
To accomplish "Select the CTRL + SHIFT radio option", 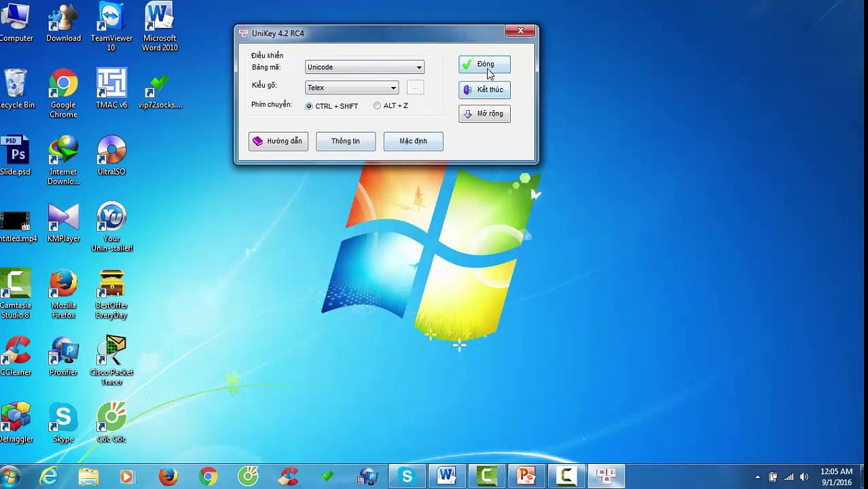I will [332, 106].
